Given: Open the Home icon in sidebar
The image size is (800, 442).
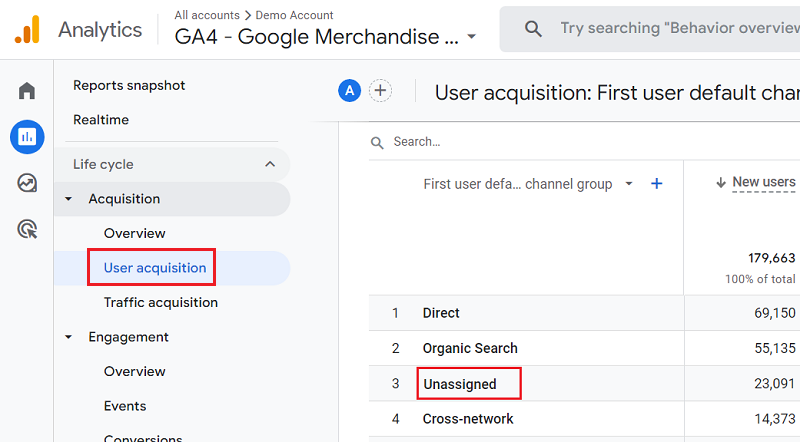Looking at the screenshot, I should pos(27,91).
